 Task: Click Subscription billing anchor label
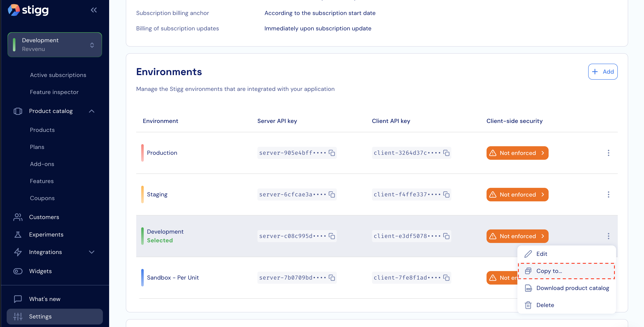[x=172, y=13]
